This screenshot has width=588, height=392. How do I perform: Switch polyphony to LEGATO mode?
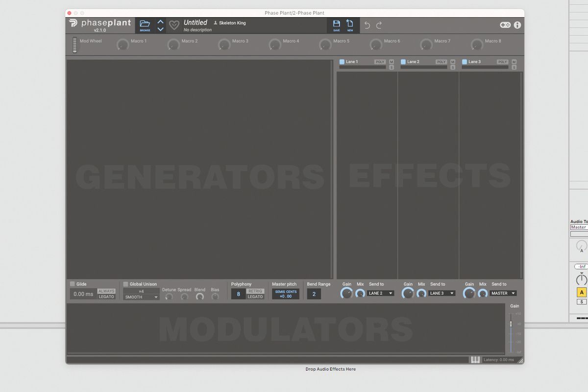(x=255, y=297)
